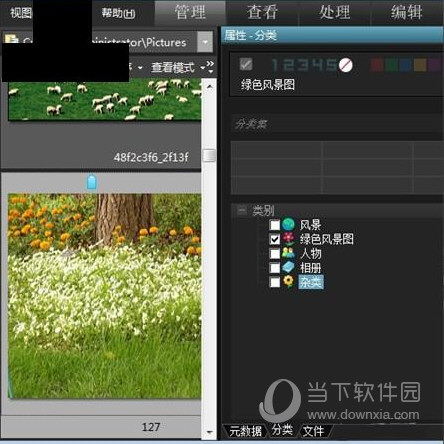This screenshot has height=444, width=444.
Task: Set rating to 2
Action: (287, 65)
